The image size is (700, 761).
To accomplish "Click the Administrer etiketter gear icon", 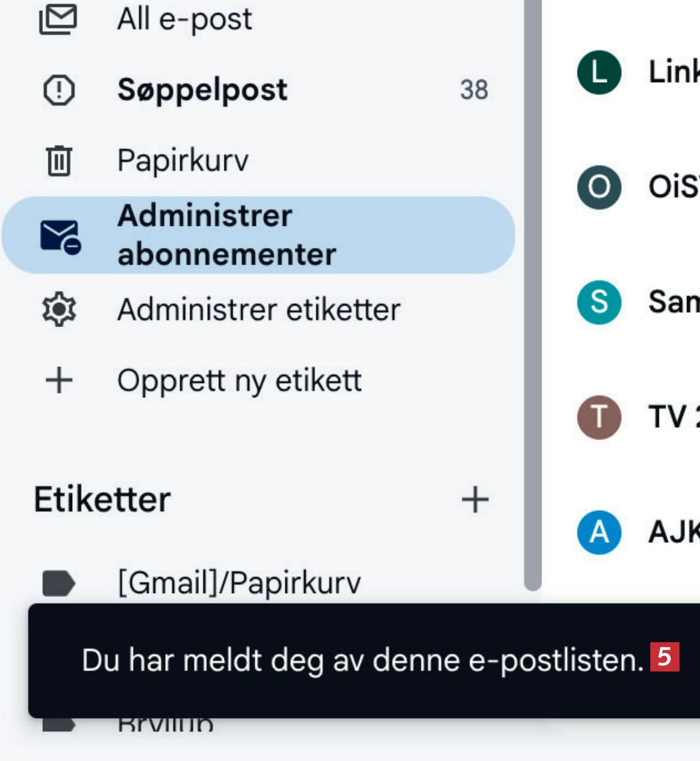I will (x=59, y=310).
